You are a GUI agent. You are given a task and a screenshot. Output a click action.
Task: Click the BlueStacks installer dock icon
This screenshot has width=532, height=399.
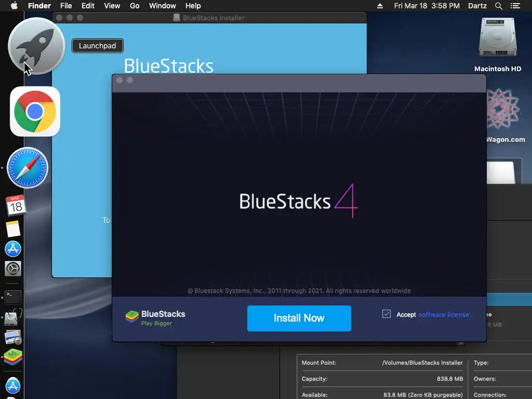(13, 357)
